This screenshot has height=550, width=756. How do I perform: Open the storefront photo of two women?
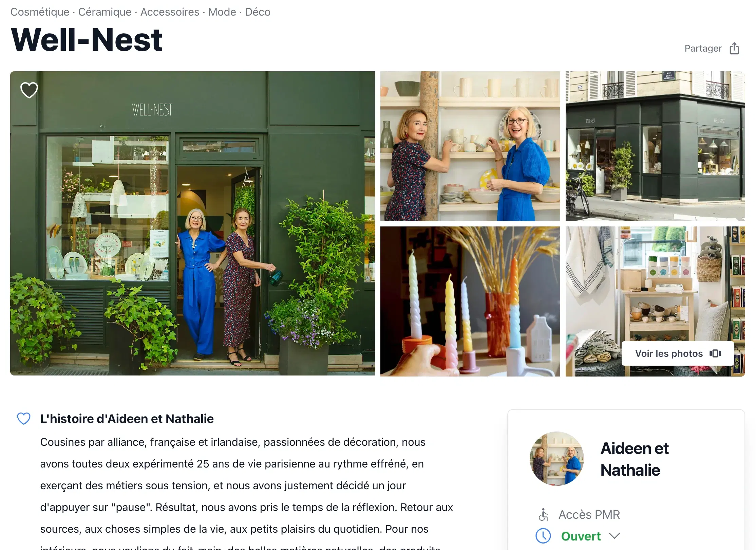pos(192,223)
